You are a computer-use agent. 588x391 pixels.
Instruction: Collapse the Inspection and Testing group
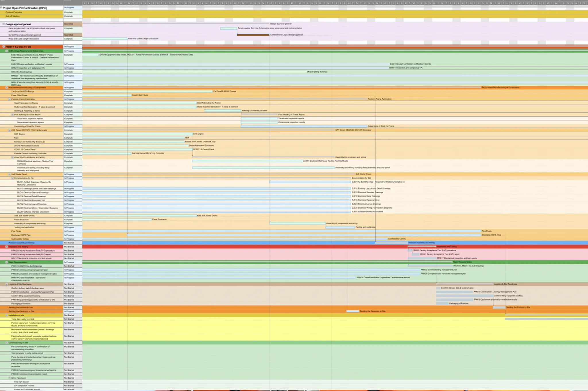coord(7,247)
